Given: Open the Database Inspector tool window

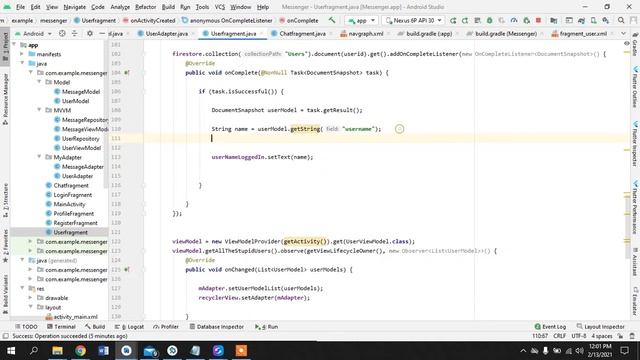Looking at the screenshot, I should tap(217, 327).
